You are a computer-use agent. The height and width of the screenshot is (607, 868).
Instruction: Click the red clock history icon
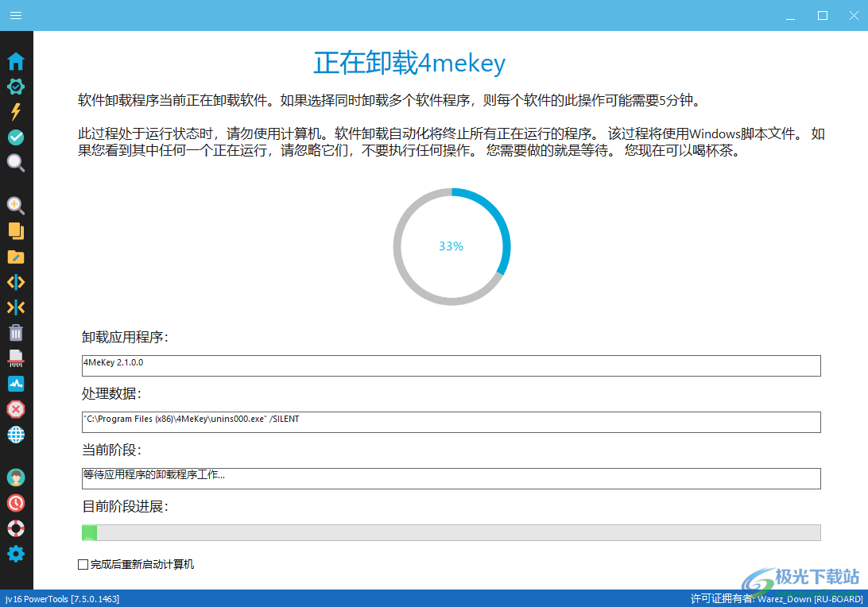pos(16,503)
